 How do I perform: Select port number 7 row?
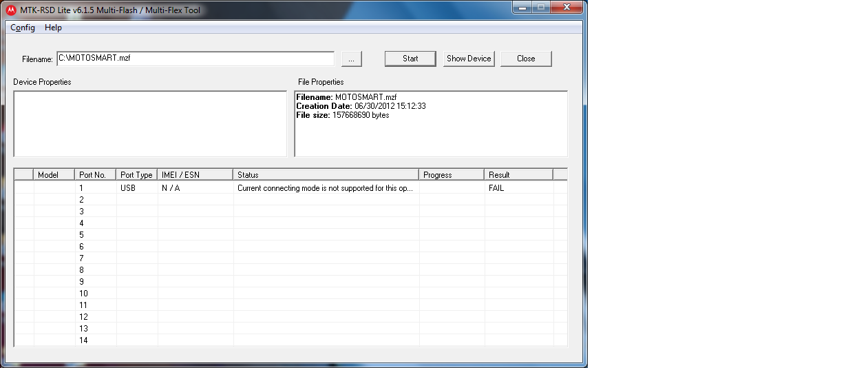[x=290, y=258]
